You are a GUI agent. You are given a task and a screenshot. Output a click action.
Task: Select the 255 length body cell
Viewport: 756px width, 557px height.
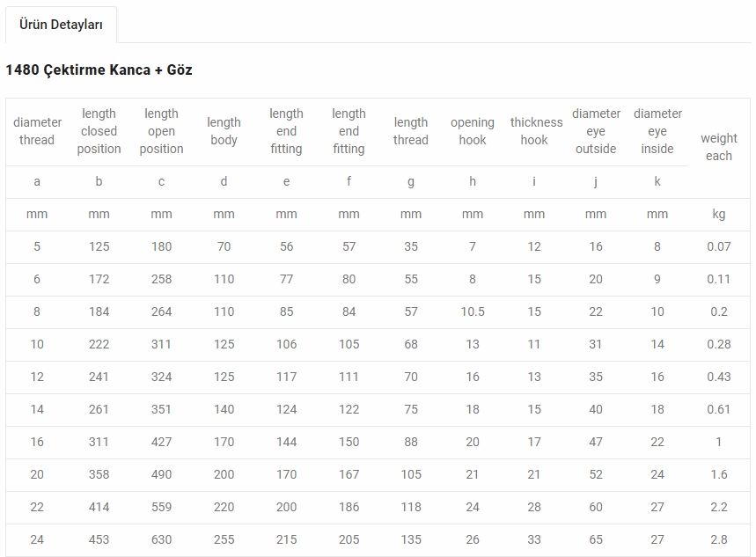pos(224,539)
